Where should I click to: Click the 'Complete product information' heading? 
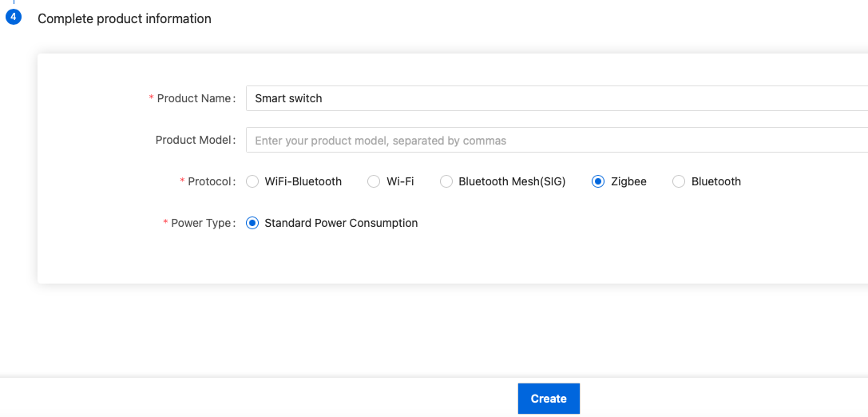(125, 19)
